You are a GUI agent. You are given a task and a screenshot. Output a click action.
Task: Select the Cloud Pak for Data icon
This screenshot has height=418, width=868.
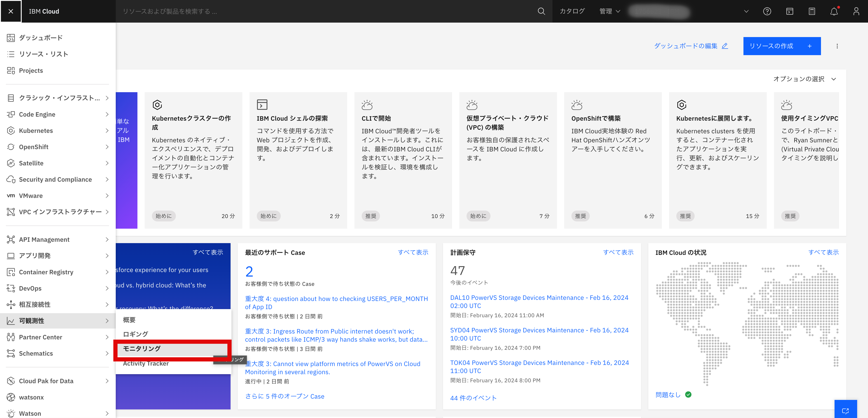(x=11, y=381)
